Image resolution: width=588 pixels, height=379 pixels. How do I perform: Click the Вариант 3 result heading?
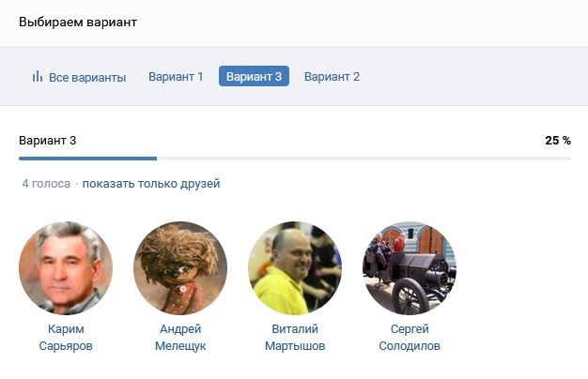tap(48, 141)
